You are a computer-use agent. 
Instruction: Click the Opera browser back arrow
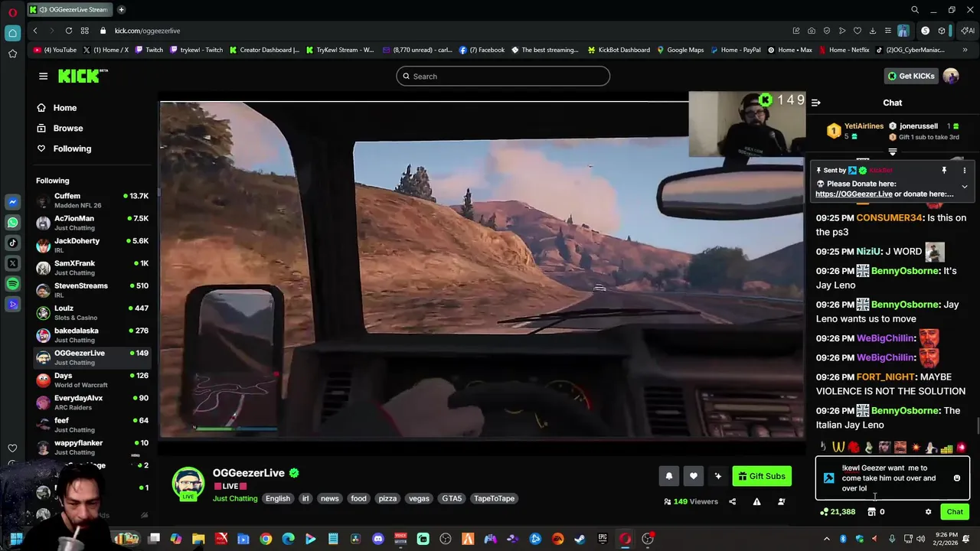tap(34, 31)
